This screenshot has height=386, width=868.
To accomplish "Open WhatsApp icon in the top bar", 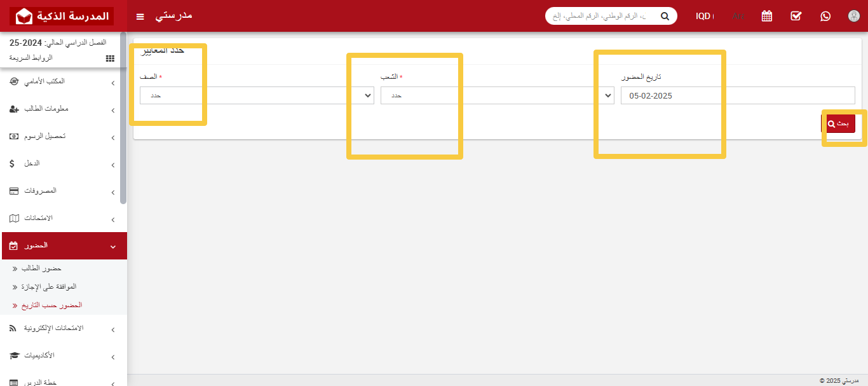I will pyautogui.click(x=825, y=16).
